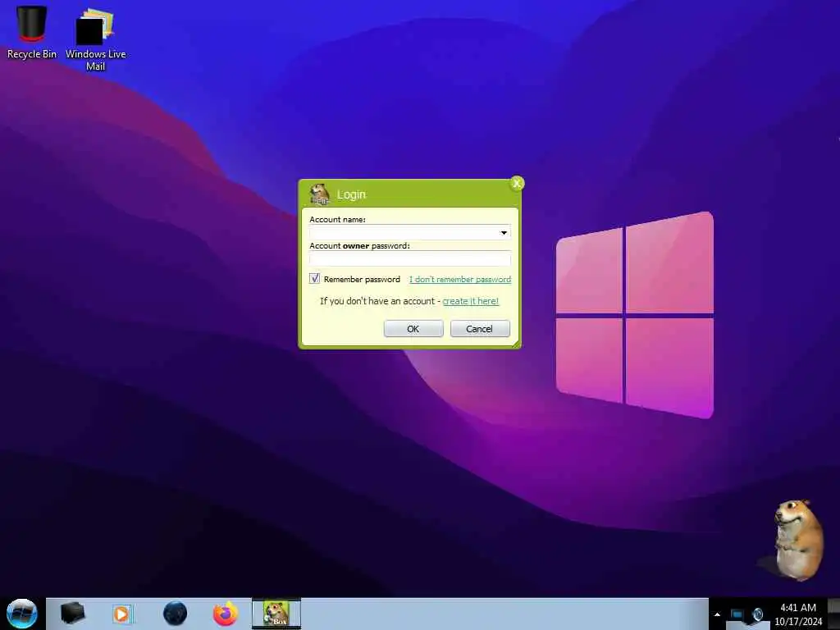Select the hamster app taskbar button
Viewport: 840px width, 630px height.
click(276, 614)
